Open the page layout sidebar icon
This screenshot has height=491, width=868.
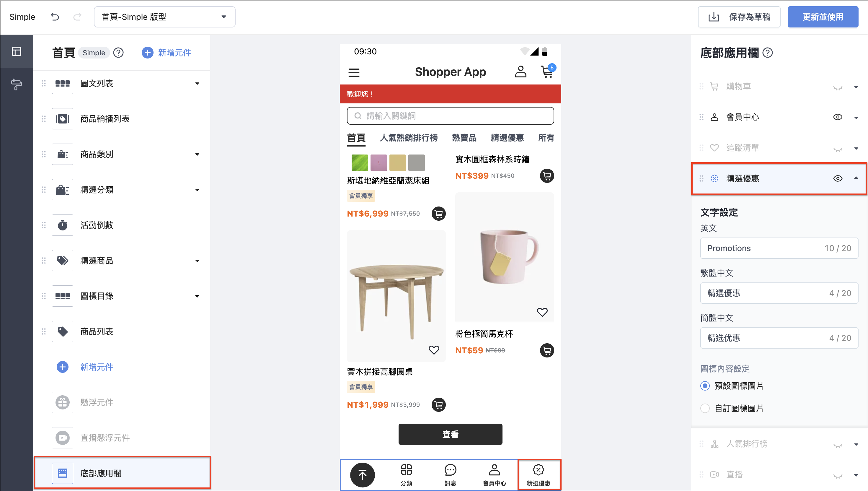17,51
